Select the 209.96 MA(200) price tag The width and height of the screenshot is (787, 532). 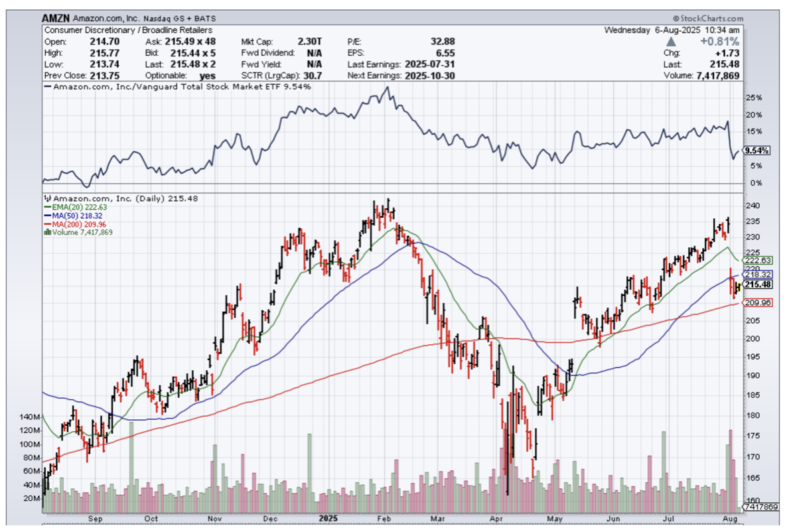[756, 302]
